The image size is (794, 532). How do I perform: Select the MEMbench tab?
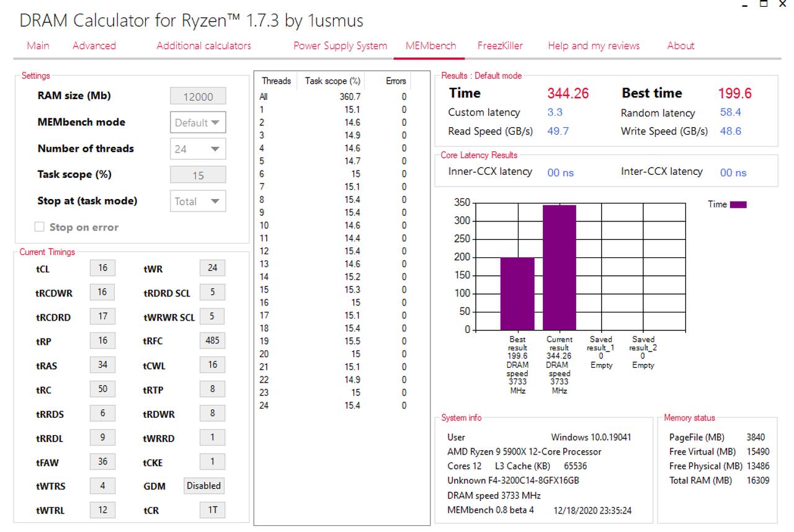tap(430, 46)
